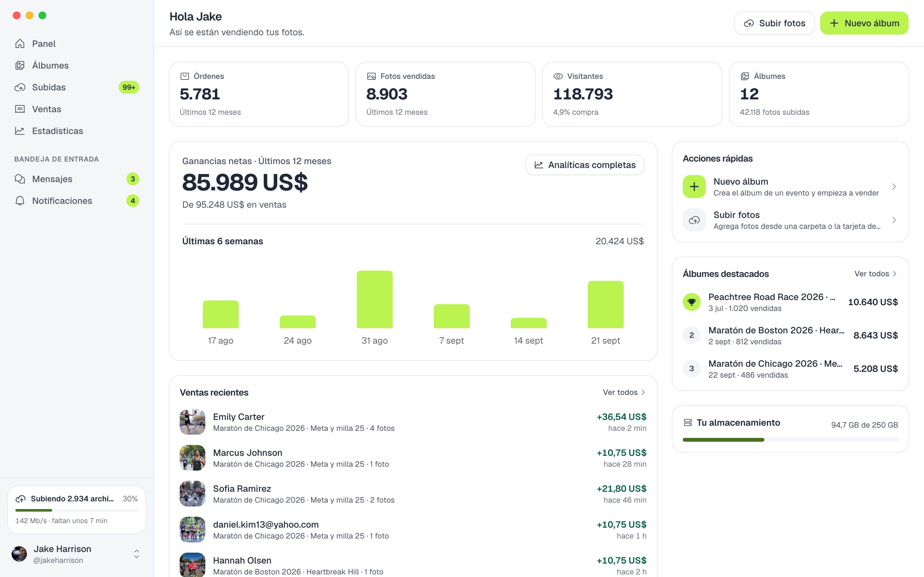Click the cloud upload icon next to Subidas
This screenshot has width=924, height=577.
pyautogui.click(x=20, y=87)
